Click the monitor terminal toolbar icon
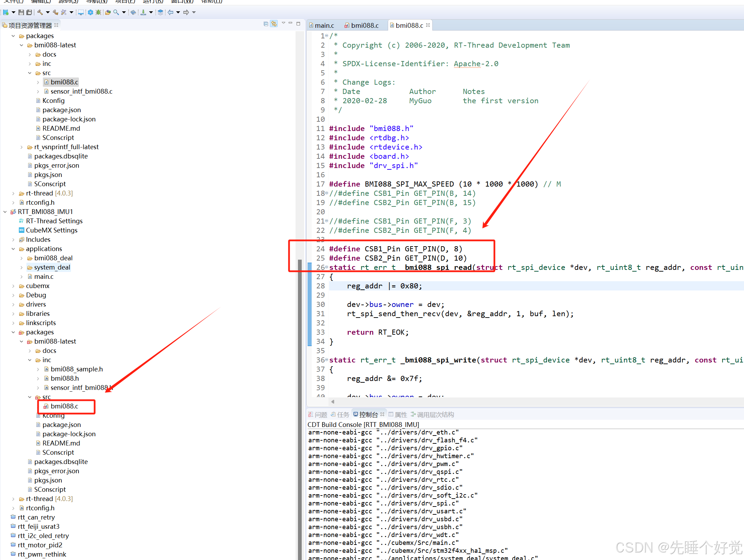Screen dimensions: 744x560 click(x=81, y=12)
